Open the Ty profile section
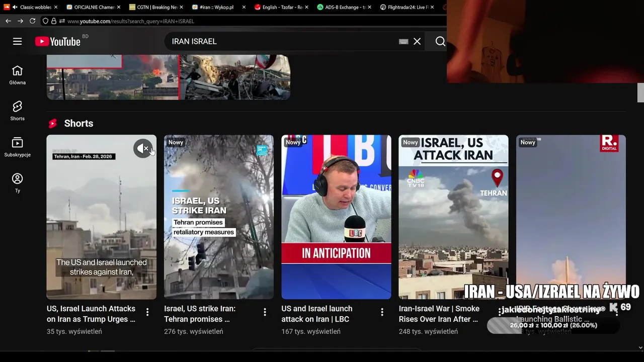 click(18, 184)
